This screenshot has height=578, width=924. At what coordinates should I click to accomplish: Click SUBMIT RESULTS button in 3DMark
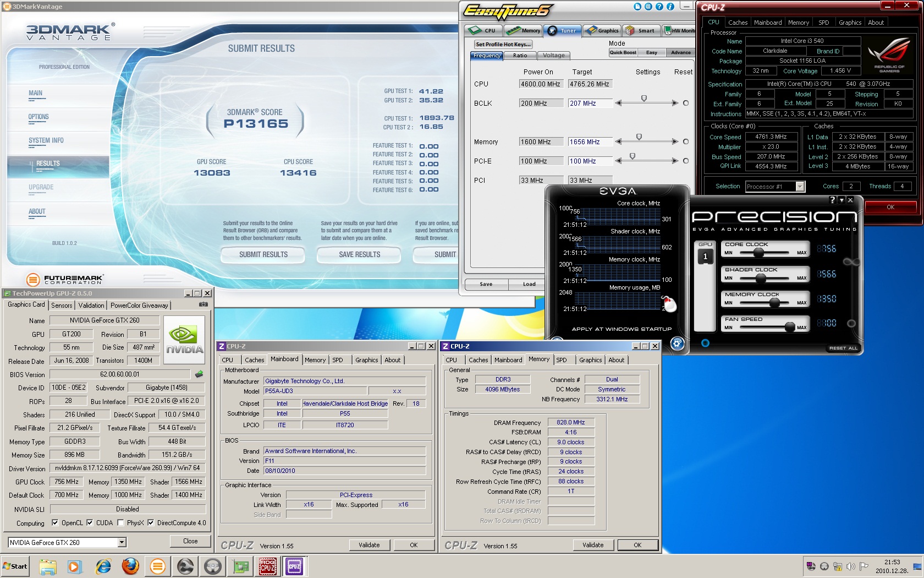[x=263, y=254]
